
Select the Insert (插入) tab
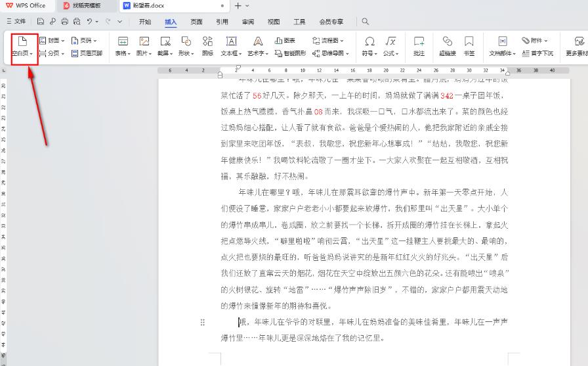point(171,22)
